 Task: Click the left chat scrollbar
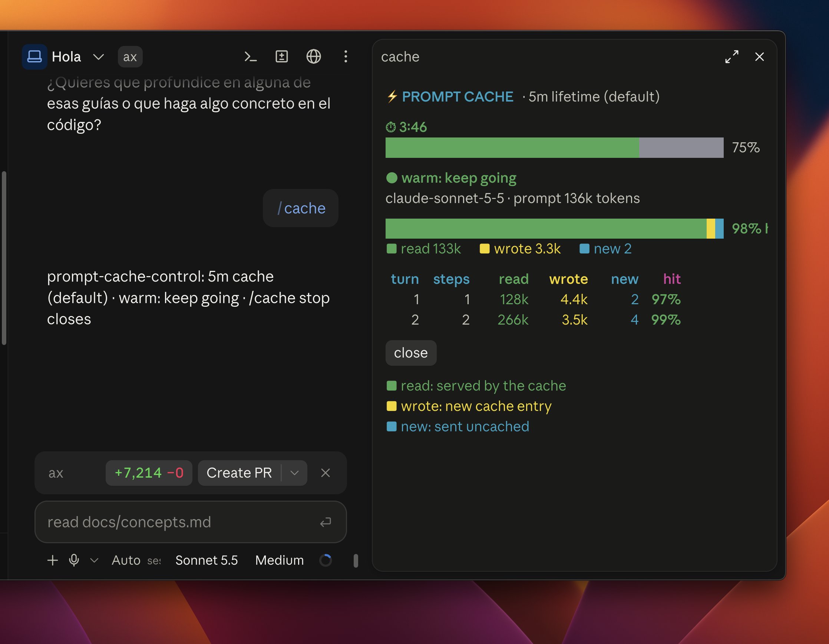click(x=4, y=258)
